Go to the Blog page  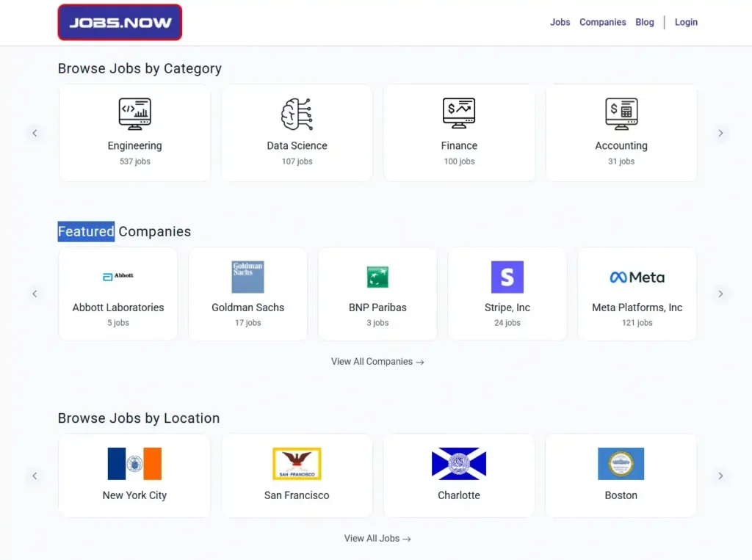click(x=645, y=22)
